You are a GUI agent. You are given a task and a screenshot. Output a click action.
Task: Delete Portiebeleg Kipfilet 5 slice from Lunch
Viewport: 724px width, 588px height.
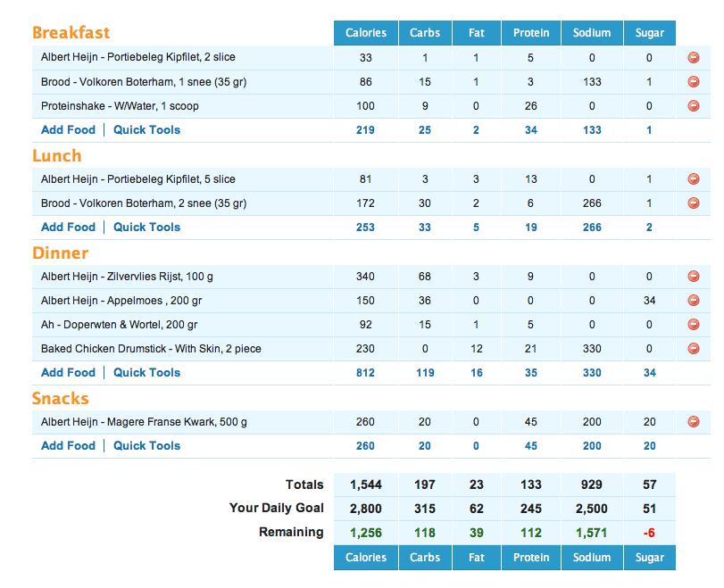(x=694, y=179)
